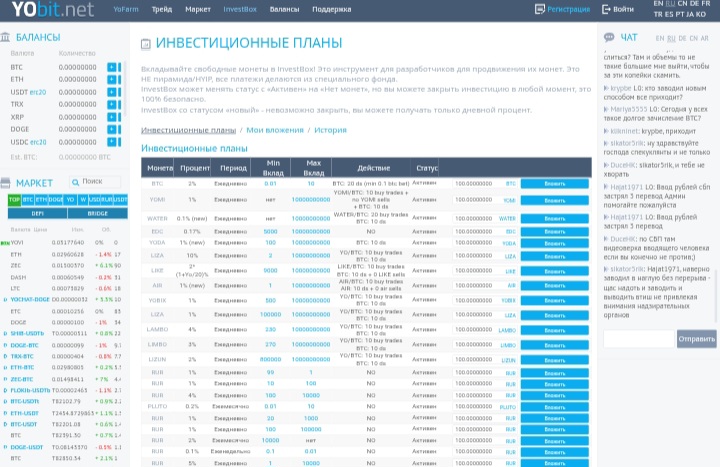Screen dimensions: 720x467
Task: Open the TRX-BTC market pair
Action: pos(22,356)
